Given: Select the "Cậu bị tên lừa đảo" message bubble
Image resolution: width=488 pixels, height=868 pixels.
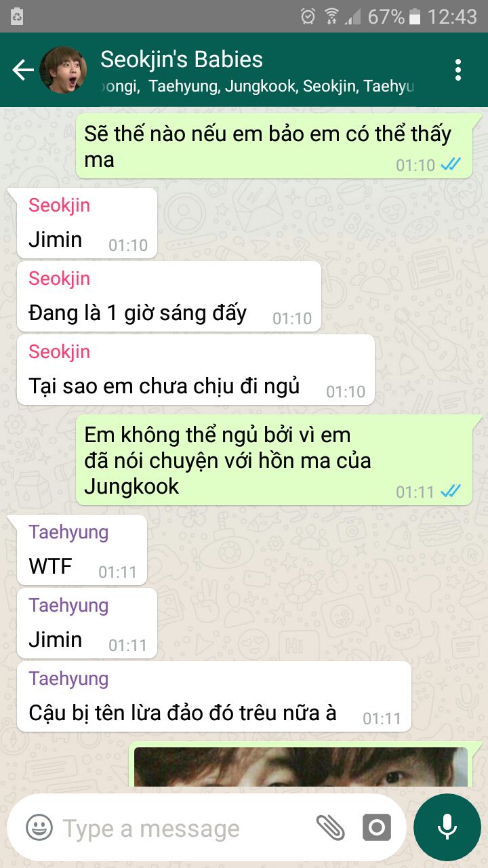Looking at the screenshot, I should point(214,696).
